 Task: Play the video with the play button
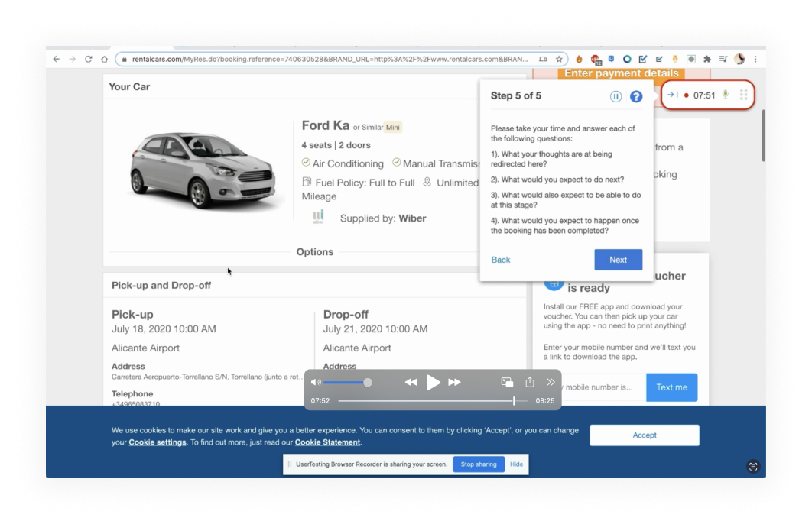coord(433,382)
